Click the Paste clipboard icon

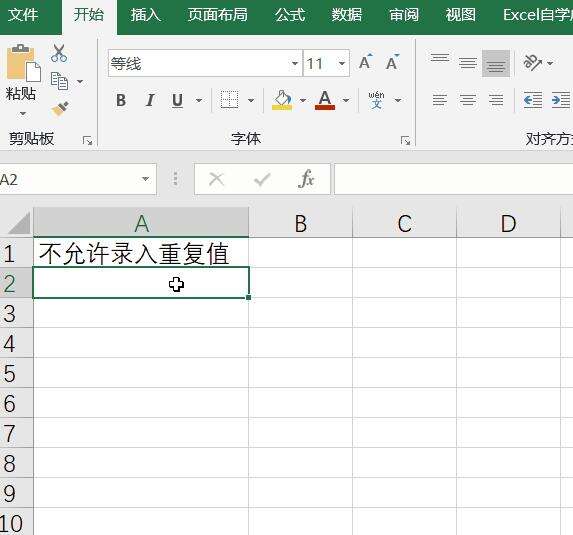23,63
